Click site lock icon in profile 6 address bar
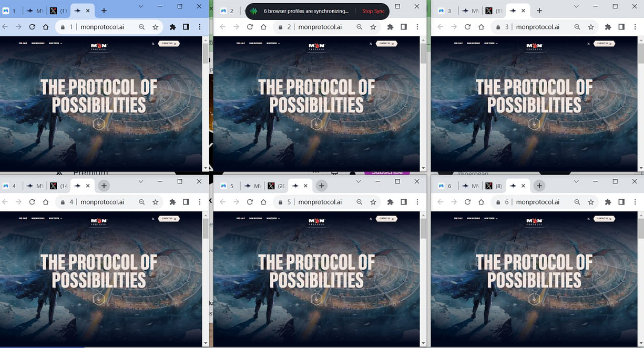Image resolution: width=644 pixels, height=348 pixels. pyautogui.click(x=498, y=202)
